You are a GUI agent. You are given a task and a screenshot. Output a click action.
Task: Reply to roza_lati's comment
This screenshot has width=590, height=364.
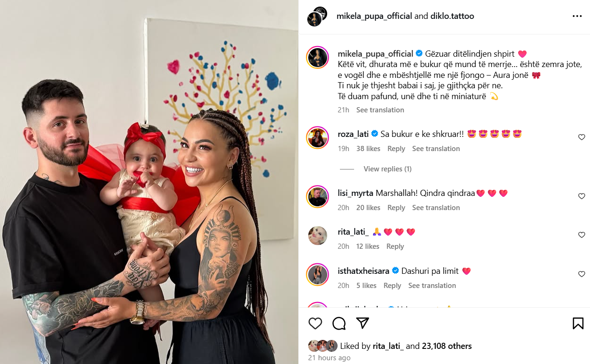396,149
